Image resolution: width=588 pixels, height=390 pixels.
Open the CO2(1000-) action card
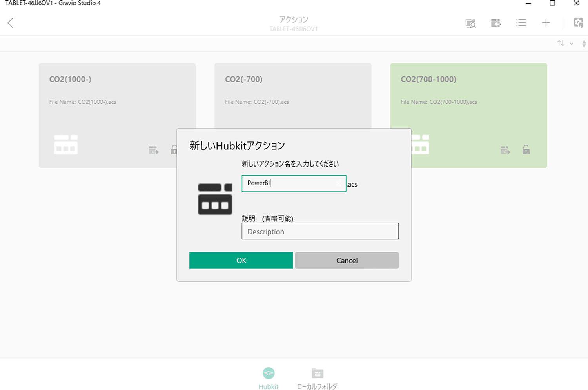pos(117,116)
